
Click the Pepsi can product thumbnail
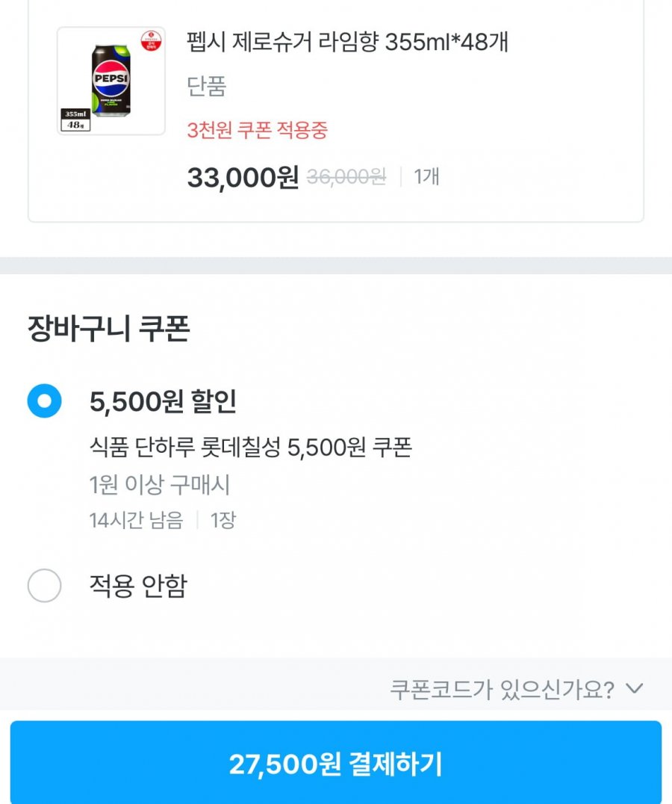(x=111, y=81)
